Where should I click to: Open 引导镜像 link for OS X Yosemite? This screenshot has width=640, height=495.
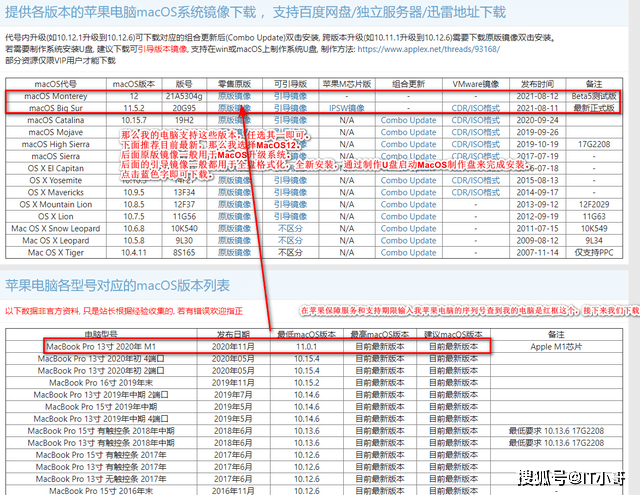[290, 180]
